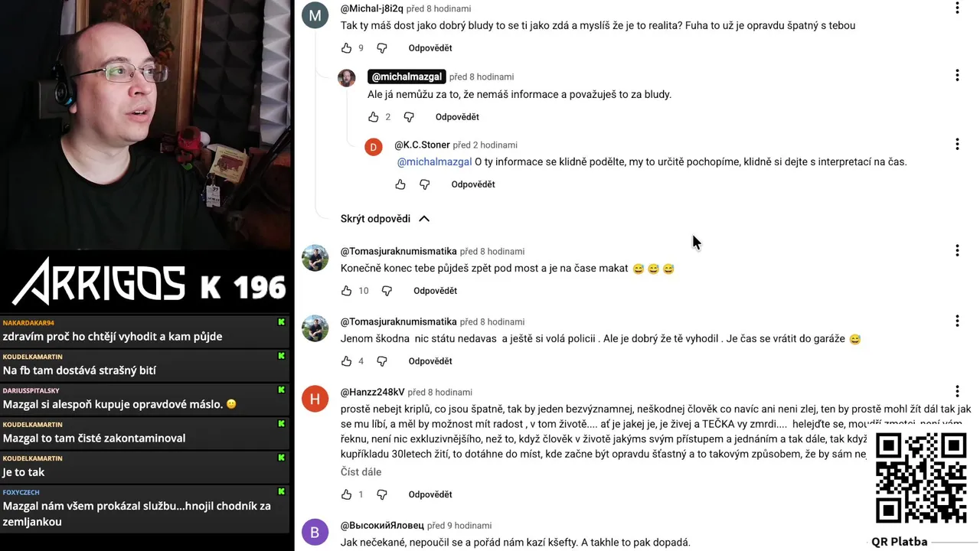The width and height of the screenshot is (980, 551).
Task: Click @Hanzz248kV's orange H avatar
Action: tap(315, 399)
